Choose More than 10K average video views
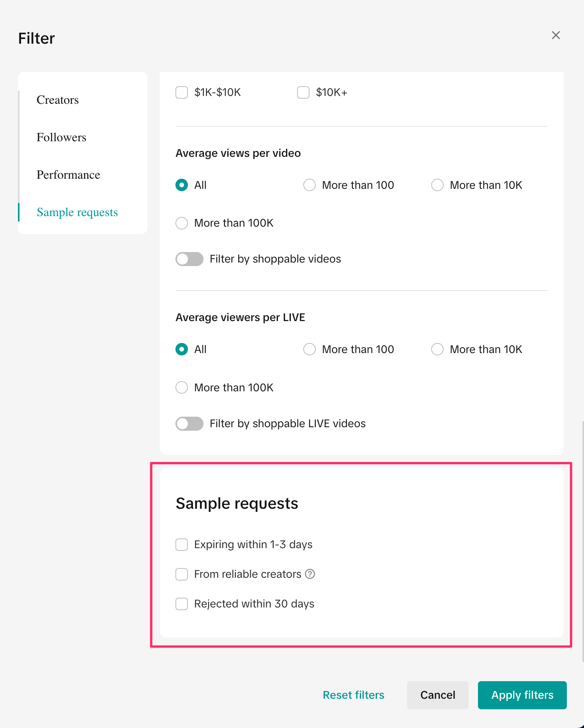The image size is (584, 728). pyautogui.click(x=437, y=185)
